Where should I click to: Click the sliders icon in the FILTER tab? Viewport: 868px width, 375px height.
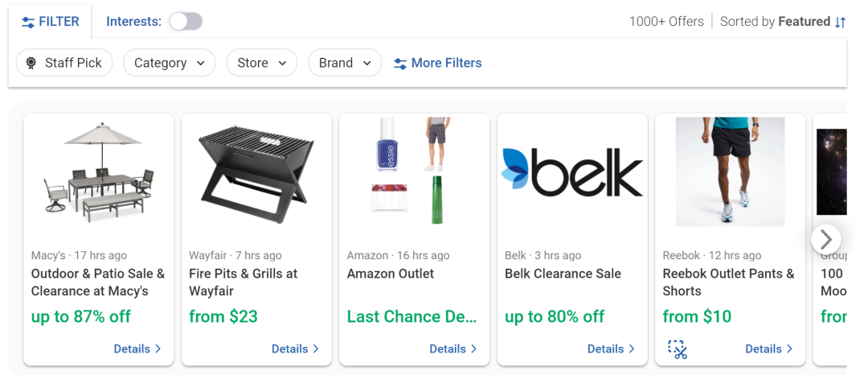[28, 23]
